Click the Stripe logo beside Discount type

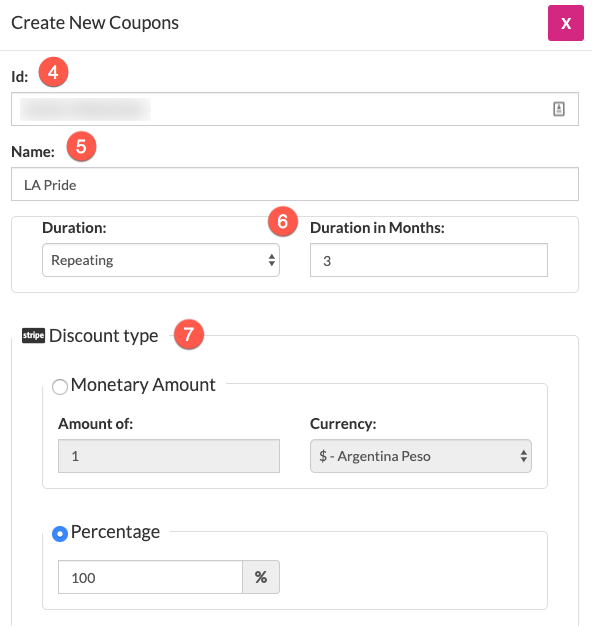33,335
